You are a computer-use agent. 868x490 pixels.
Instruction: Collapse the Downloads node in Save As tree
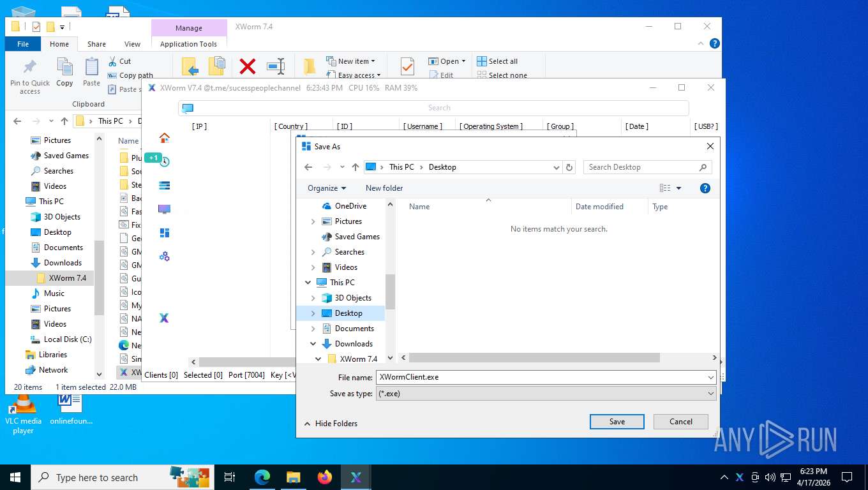(x=313, y=344)
